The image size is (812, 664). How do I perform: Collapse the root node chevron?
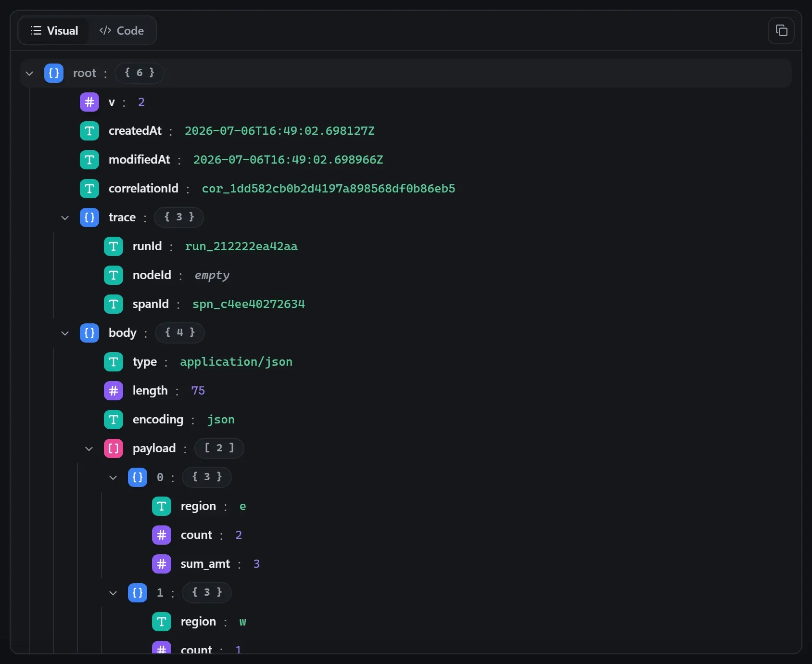click(29, 73)
